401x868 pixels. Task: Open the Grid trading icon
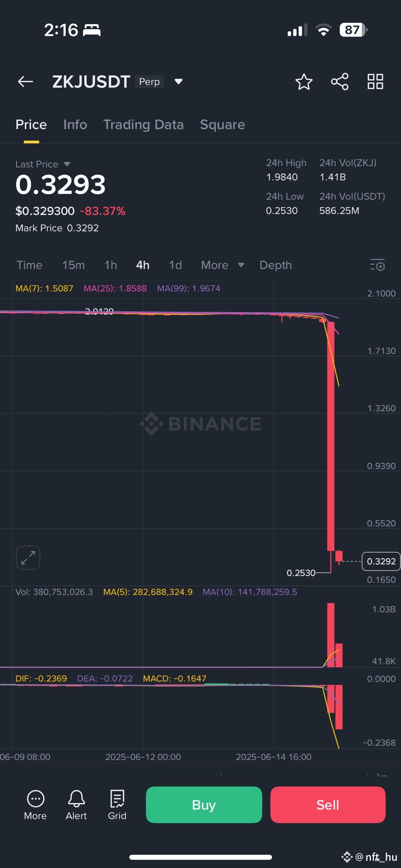pyautogui.click(x=117, y=805)
